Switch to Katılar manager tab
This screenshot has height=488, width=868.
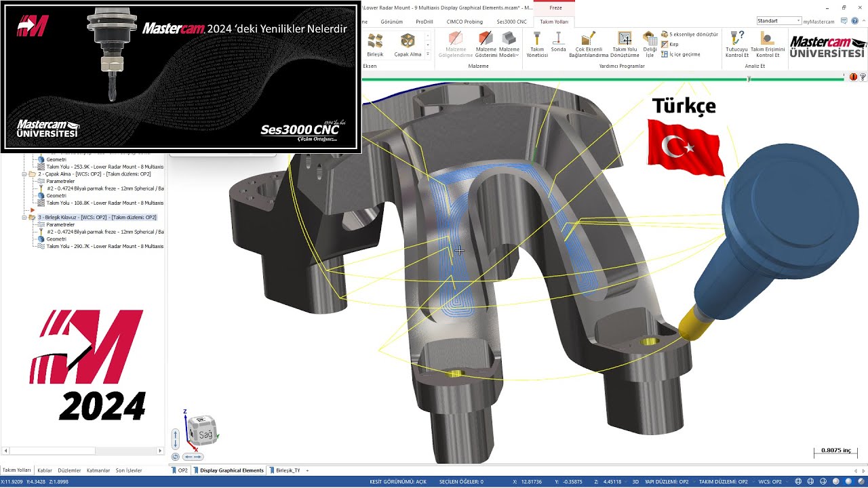click(45, 470)
